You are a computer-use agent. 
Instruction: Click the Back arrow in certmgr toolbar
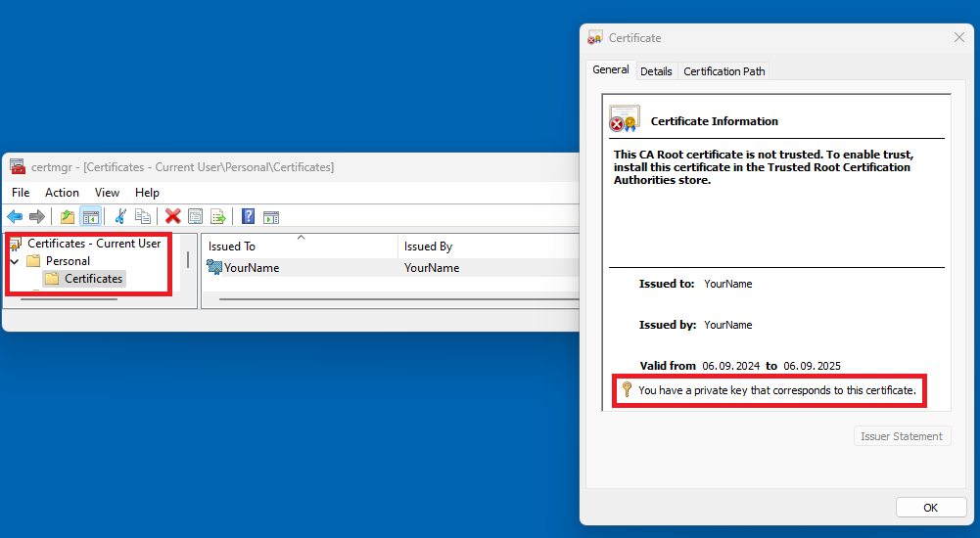pos(15,216)
